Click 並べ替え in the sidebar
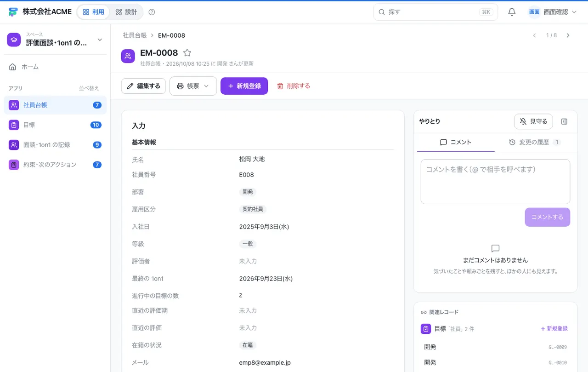588x372 pixels. tap(89, 88)
